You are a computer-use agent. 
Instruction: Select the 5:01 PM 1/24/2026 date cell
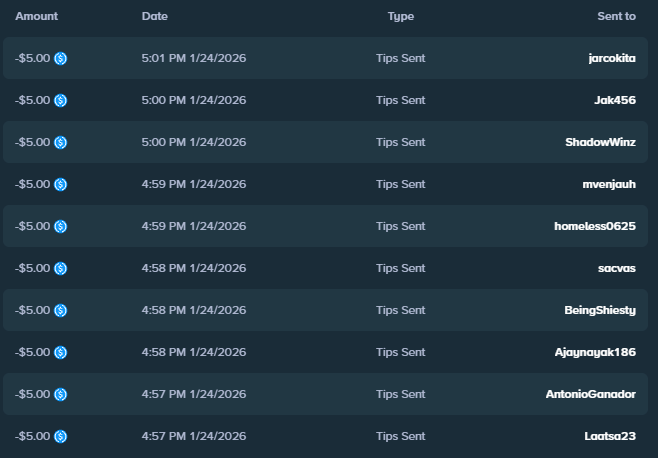[x=194, y=58]
